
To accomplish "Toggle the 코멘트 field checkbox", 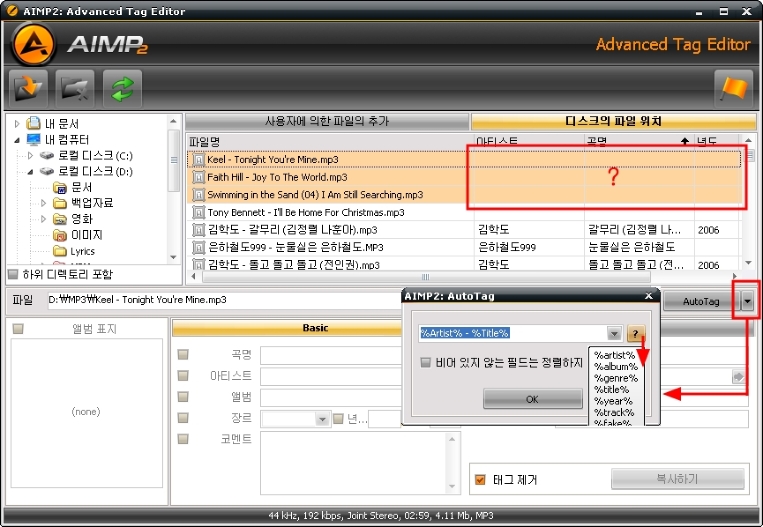I will pos(183,439).
